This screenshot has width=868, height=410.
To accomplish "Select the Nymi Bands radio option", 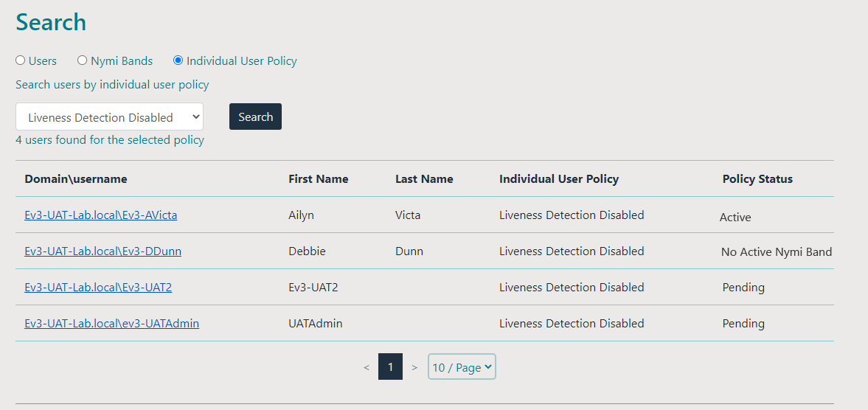I will 83,60.
